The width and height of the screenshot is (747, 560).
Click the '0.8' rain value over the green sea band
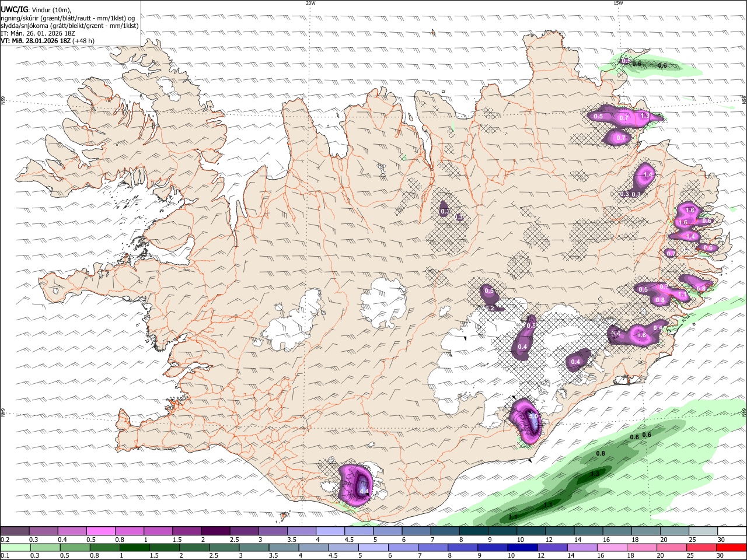coord(600,453)
